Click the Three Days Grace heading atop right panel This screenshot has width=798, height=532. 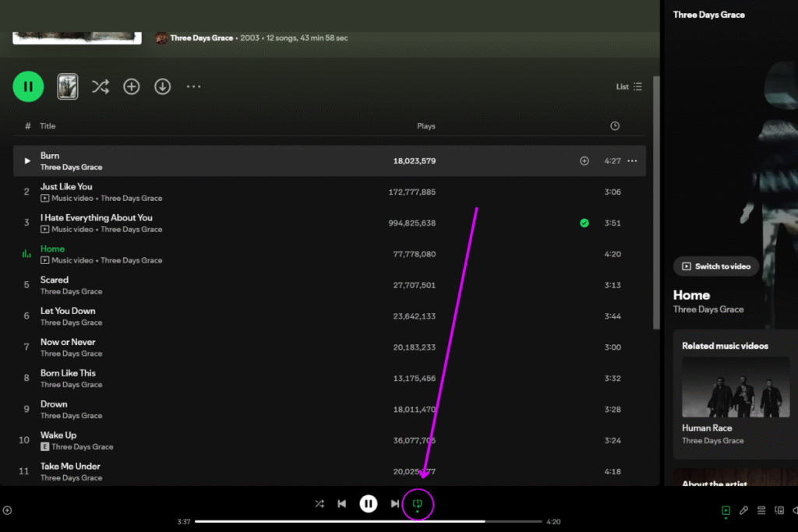709,15
